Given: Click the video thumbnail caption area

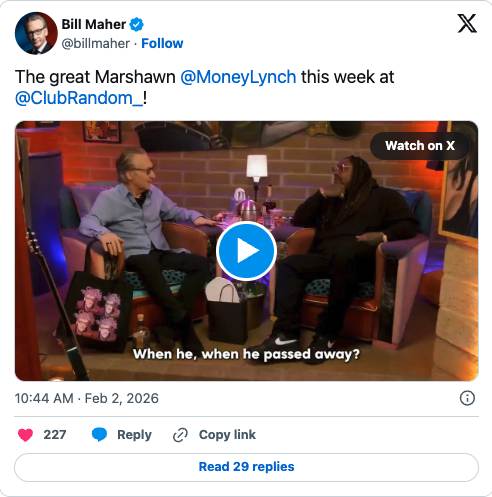Looking at the screenshot, I should click(246, 354).
